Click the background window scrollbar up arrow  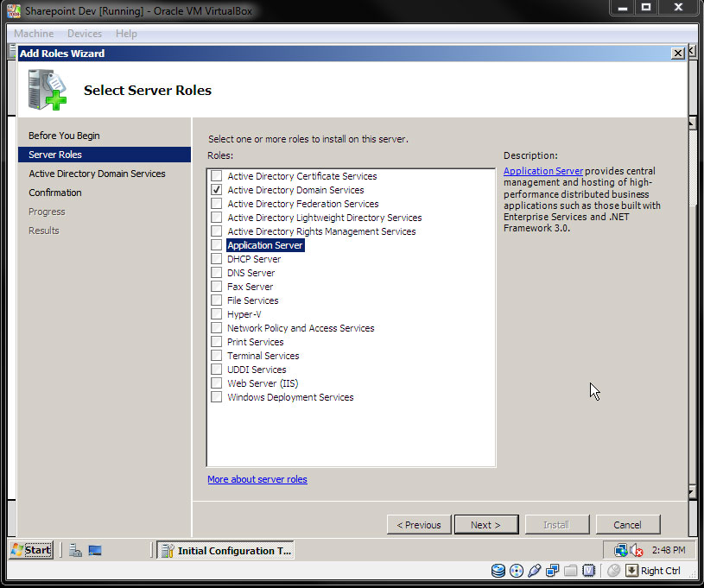point(692,123)
